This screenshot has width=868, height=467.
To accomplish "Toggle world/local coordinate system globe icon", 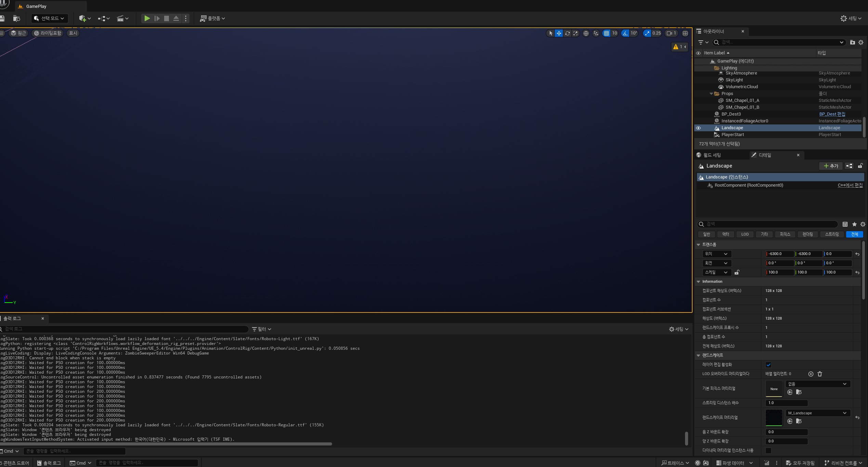I will [586, 33].
